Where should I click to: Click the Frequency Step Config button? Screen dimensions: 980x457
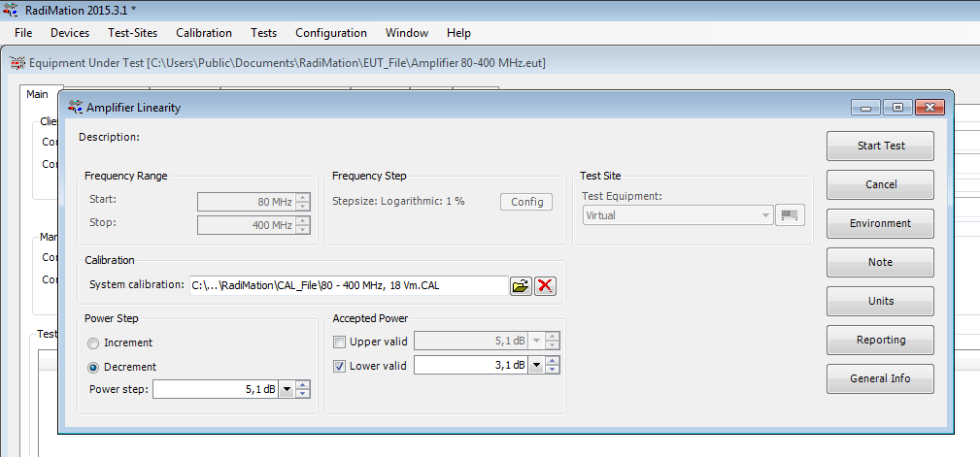click(526, 202)
